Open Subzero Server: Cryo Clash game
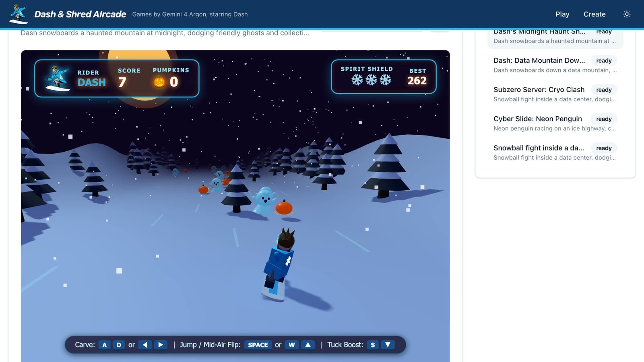The height and width of the screenshot is (362, 644). point(555,94)
